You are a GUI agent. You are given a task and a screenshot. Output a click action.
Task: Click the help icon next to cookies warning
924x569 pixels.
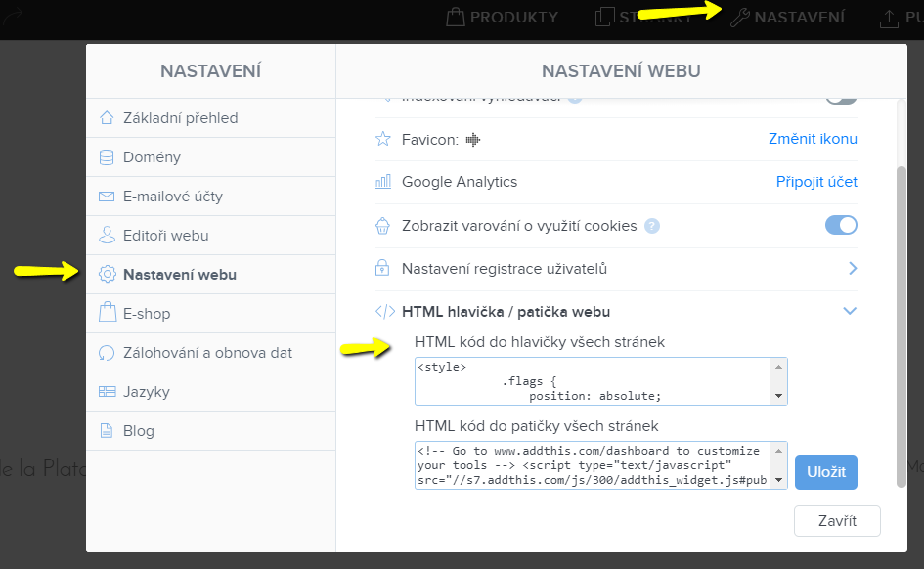(652, 226)
